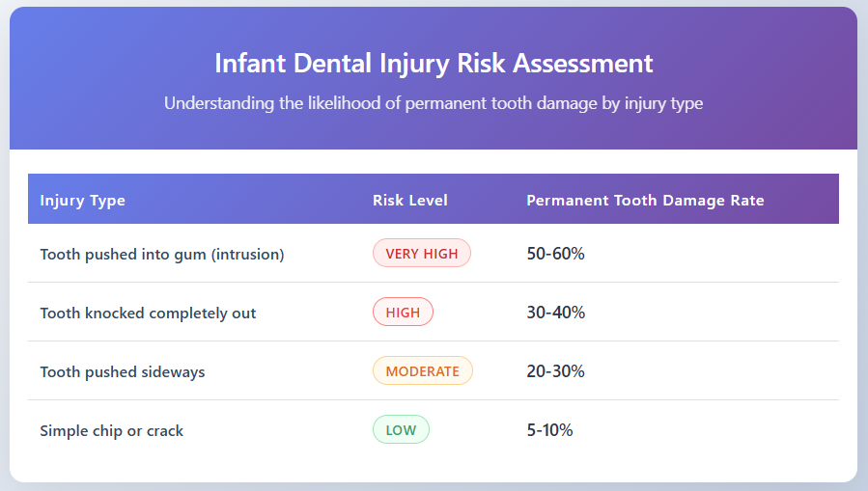
Task: Select the Tooth pushed sideways row
Action: [123, 371]
